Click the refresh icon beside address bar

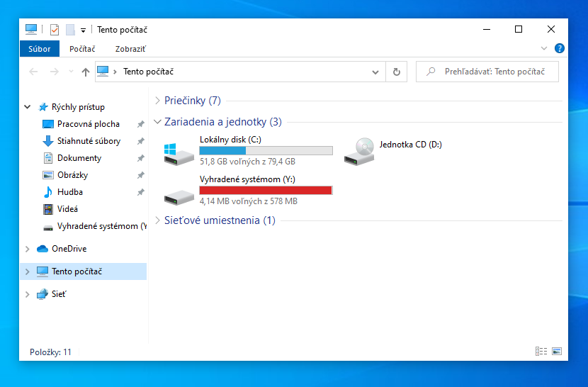point(396,72)
